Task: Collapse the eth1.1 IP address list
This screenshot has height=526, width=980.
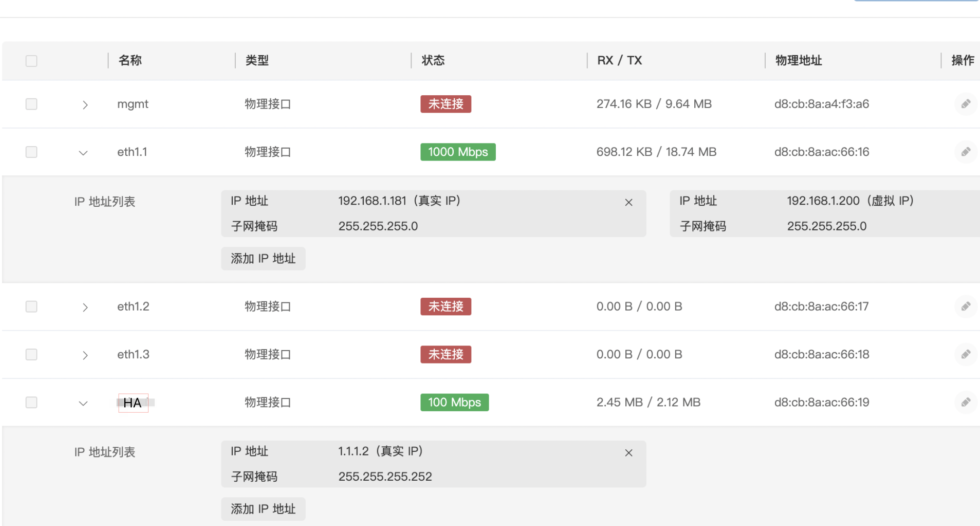Action: (x=83, y=153)
